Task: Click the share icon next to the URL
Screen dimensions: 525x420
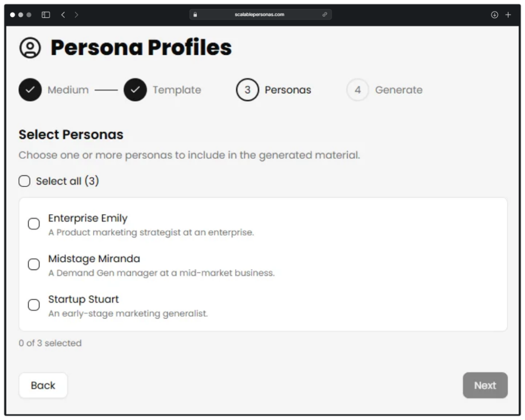Action: click(x=325, y=14)
